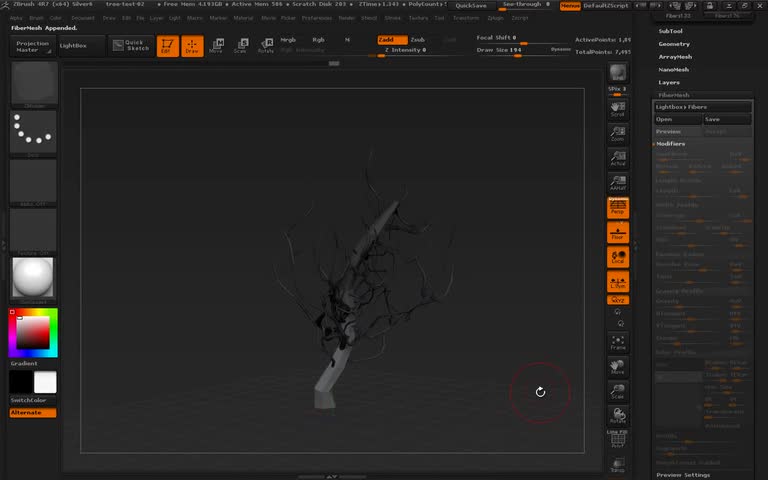Open the Transform menu
Image resolution: width=768 pixels, height=480 pixels.
[x=465, y=18]
